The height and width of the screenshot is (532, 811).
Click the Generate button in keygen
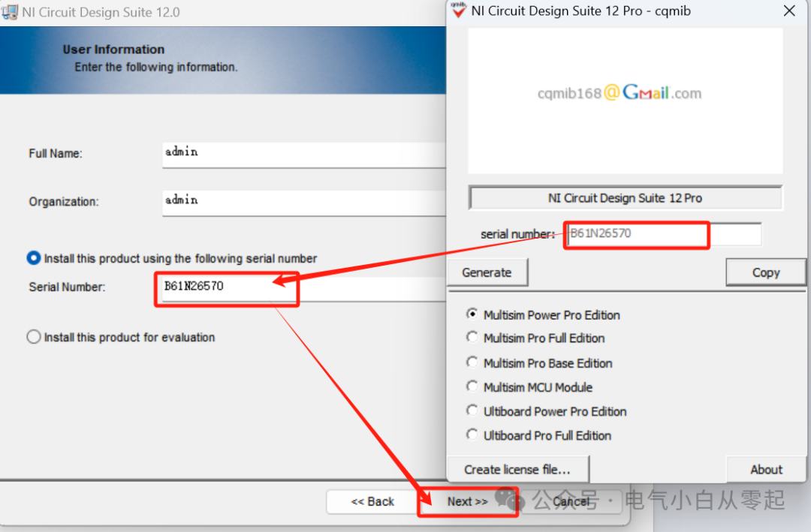pyautogui.click(x=487, y=272)
